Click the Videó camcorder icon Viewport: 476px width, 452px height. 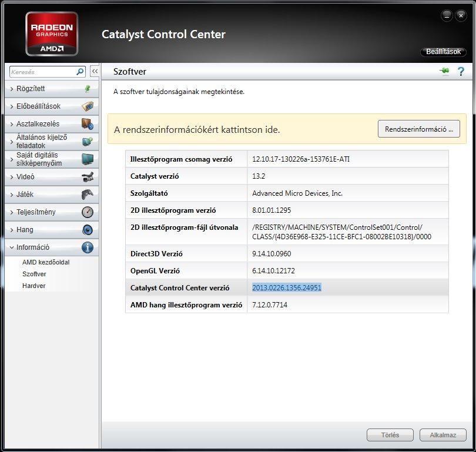coord(88,177)
